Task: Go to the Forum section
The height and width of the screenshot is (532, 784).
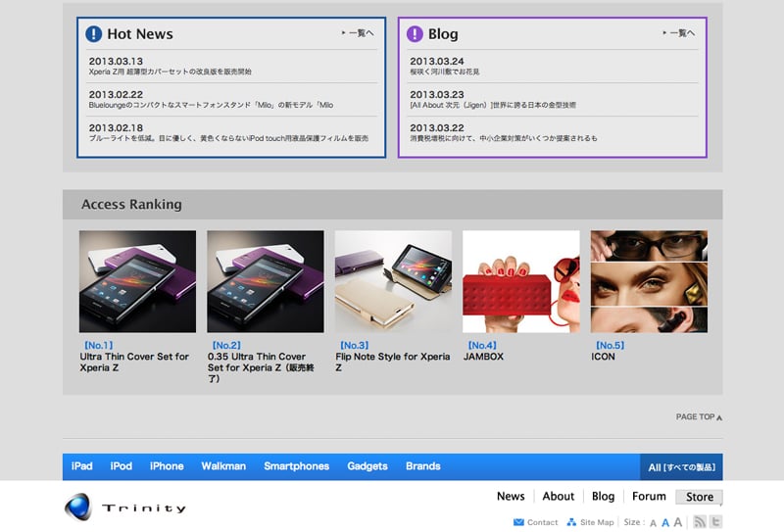Action: (x=649, y=497)
